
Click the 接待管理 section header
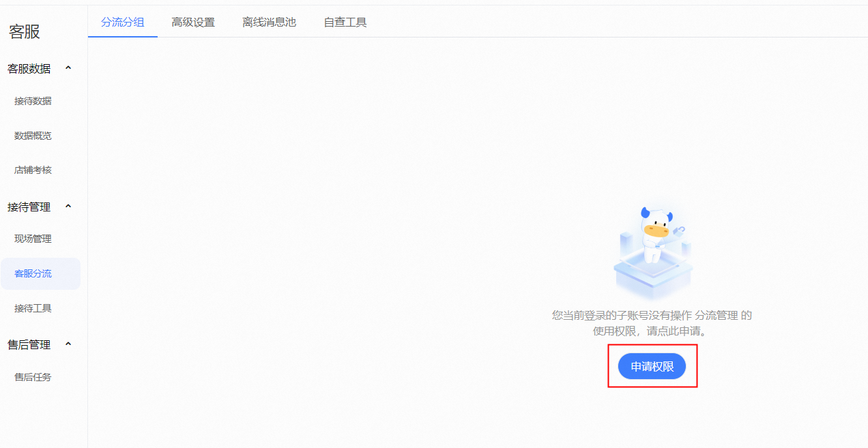(x=29, y=207)
